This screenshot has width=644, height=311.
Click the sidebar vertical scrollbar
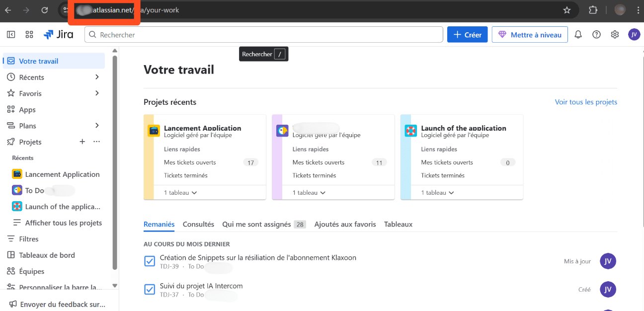pos(115,164)
